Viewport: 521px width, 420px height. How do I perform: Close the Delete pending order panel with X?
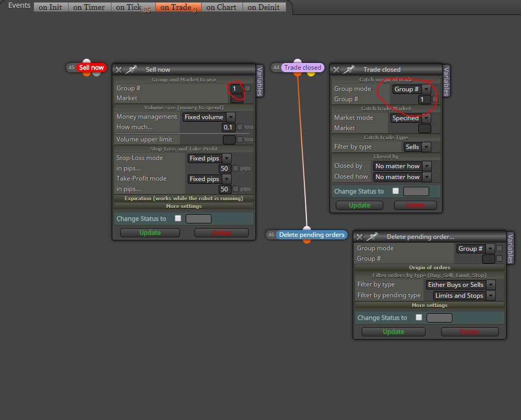pyautogui.click(x=360, y=237)
